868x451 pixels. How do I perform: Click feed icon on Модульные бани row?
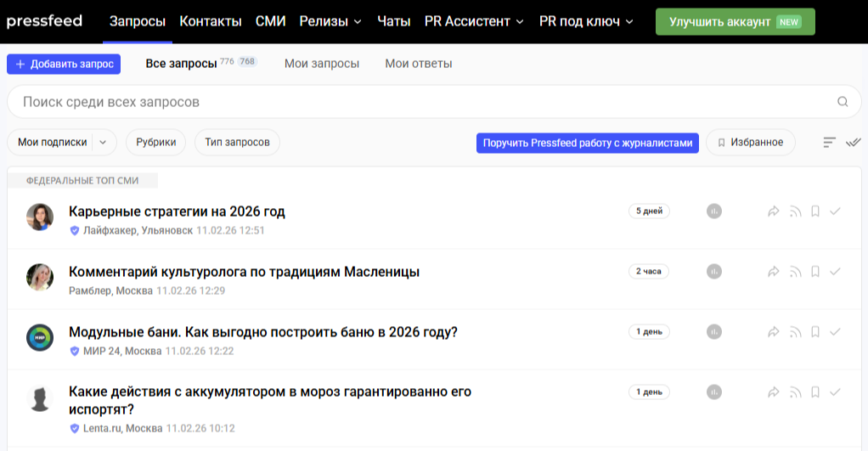pos(796,332)
